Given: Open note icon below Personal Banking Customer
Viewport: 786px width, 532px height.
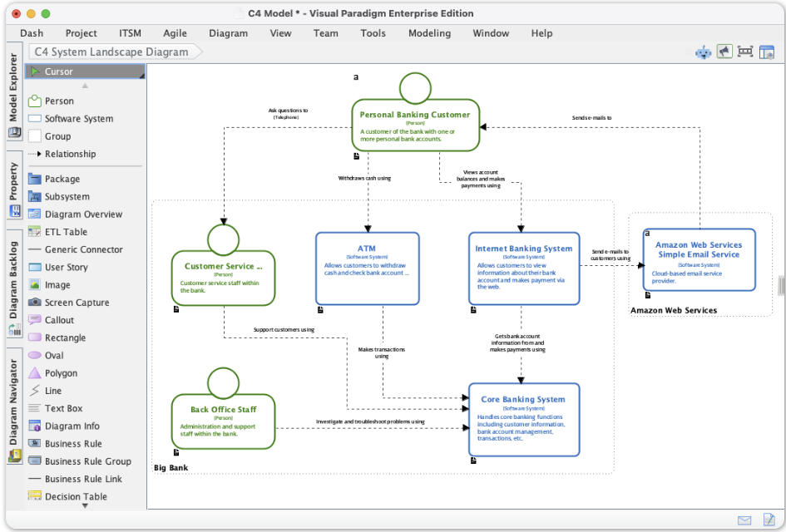Looking at the screenshot, I should (357, 156).
